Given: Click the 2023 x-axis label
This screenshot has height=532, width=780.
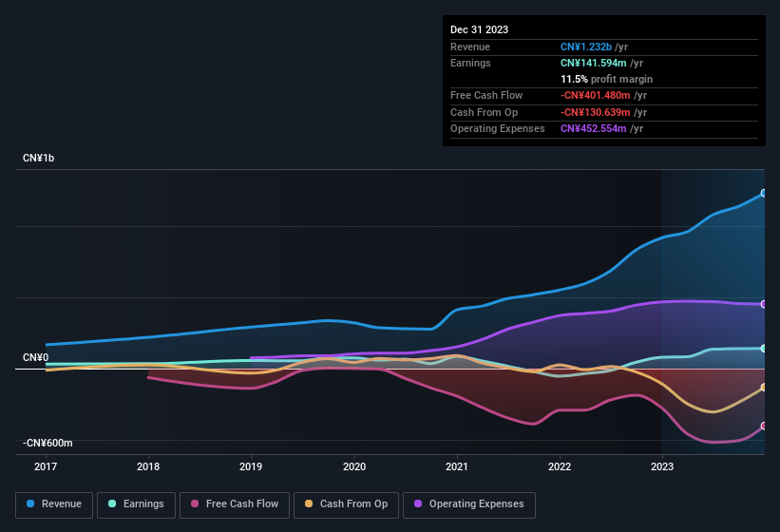Looking at the screenshot, I should (x=662, y=466).
